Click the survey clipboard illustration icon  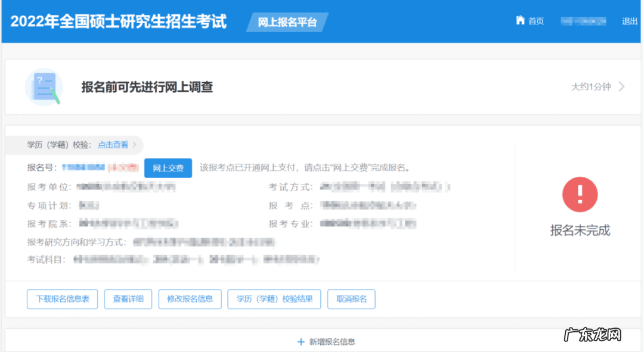44,87
